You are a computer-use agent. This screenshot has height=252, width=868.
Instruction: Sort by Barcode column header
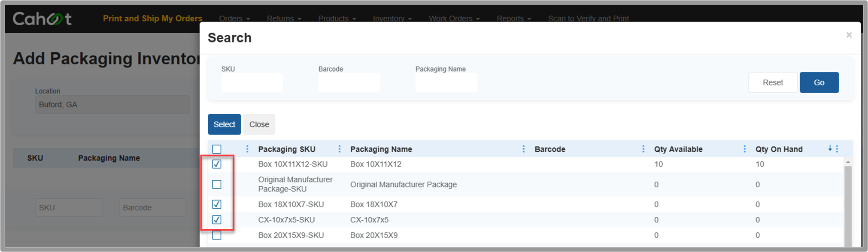[x=550, y=149]
